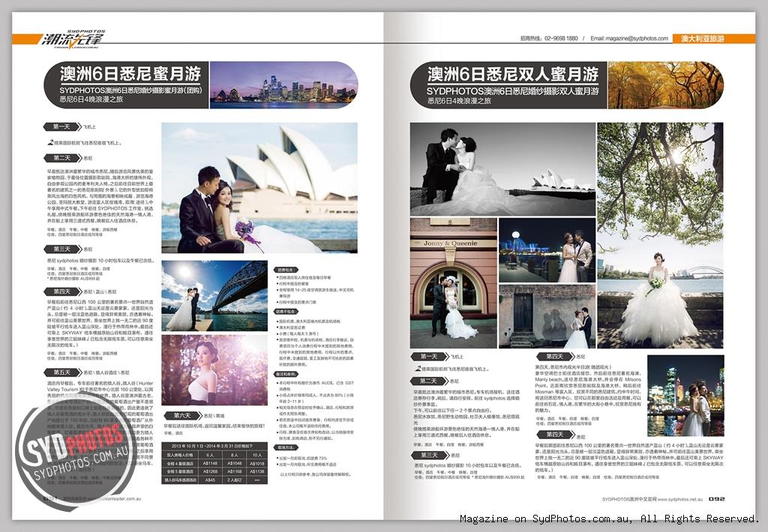Screen dimensions: 768x532
Task: Open the black-and-white kissing couple photo
Action: (x=502, y=169)
